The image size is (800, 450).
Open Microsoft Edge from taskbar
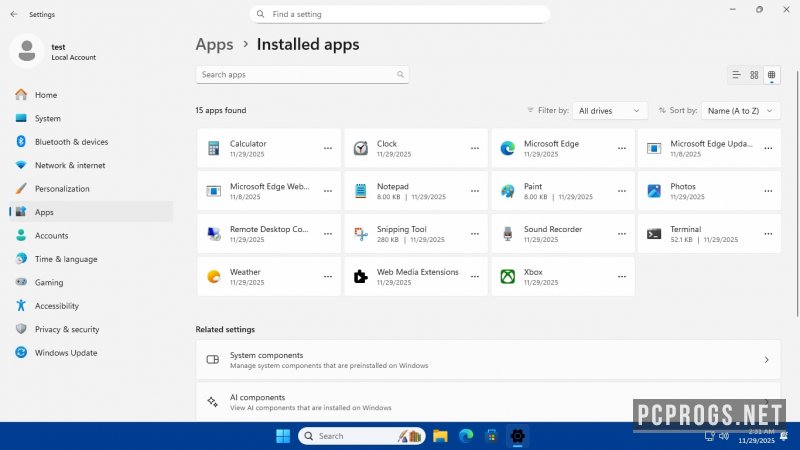tap(466, 436)
